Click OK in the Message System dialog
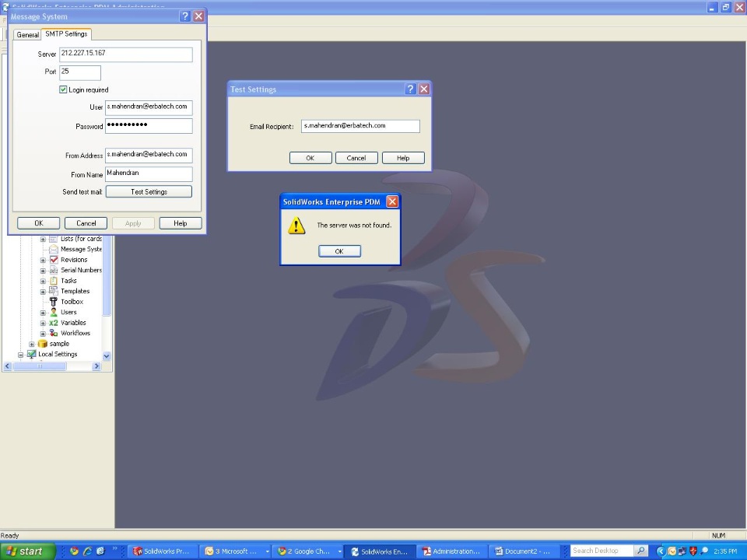The image size is (747, 560). (x=39, y=223)
